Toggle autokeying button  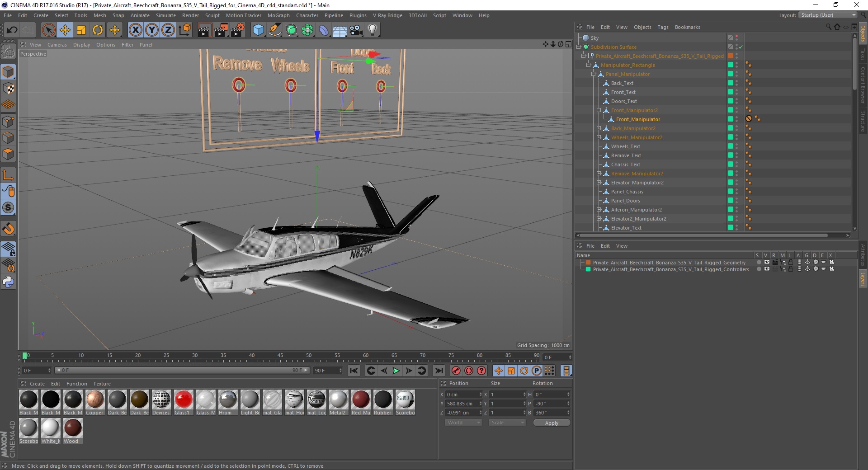coord(469,371)
